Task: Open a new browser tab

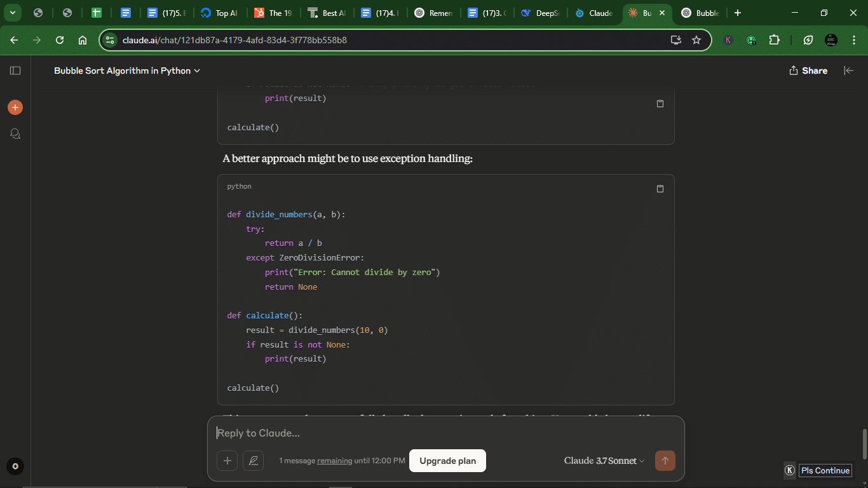Action: (x=738, y=13)
